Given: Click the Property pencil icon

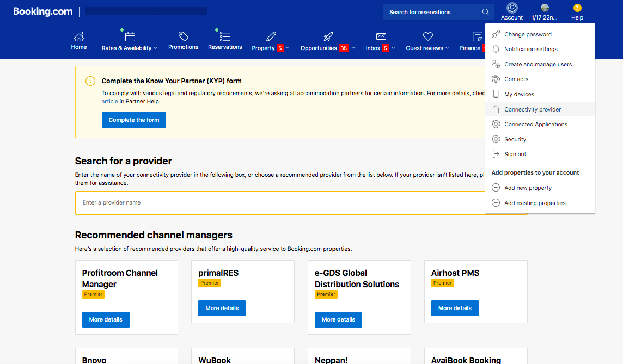Looking at the screenshot, I should (271, 36).
